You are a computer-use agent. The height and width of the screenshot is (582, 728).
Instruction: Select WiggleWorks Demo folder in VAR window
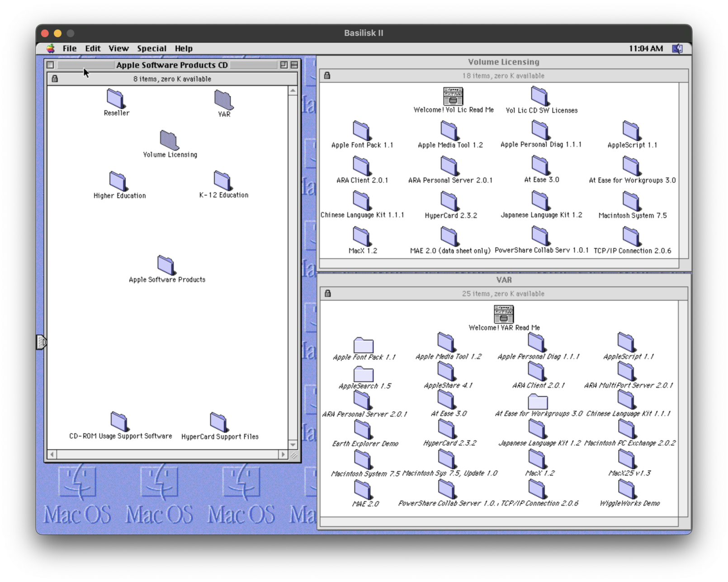pos(627,489)
